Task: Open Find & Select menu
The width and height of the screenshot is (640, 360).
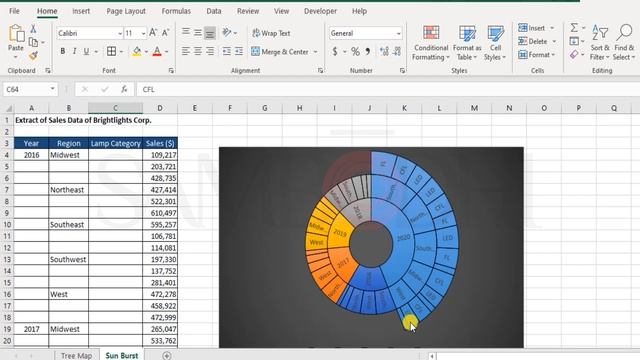Action: pos(624,43)
